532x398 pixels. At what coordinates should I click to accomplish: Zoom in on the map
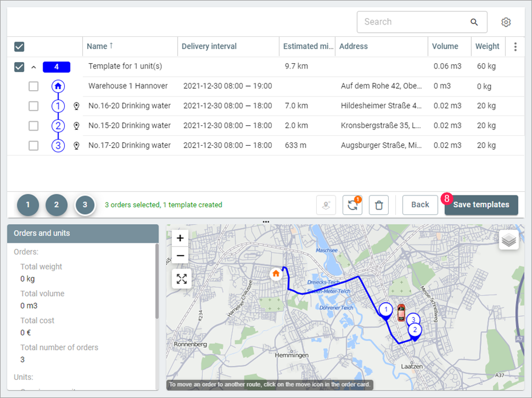coord(181,238)
